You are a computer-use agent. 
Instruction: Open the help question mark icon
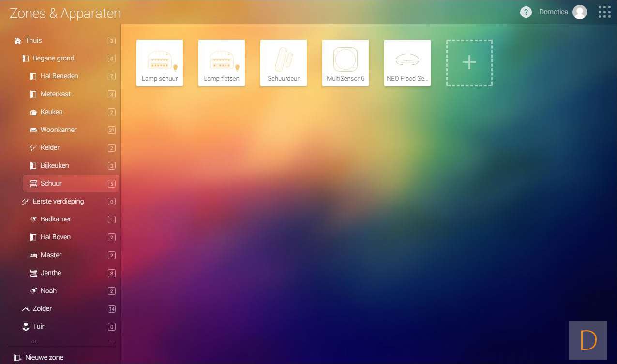point(526,12)
